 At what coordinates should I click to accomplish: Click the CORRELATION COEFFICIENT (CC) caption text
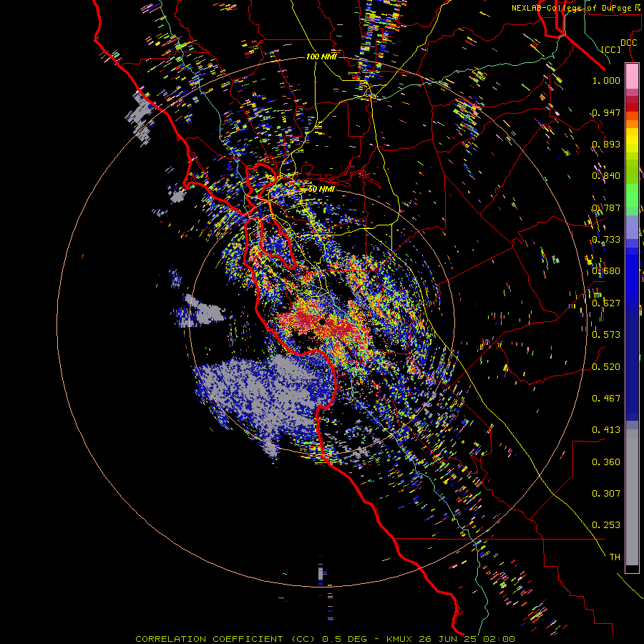pyautogui.click(x=225, y=639)
